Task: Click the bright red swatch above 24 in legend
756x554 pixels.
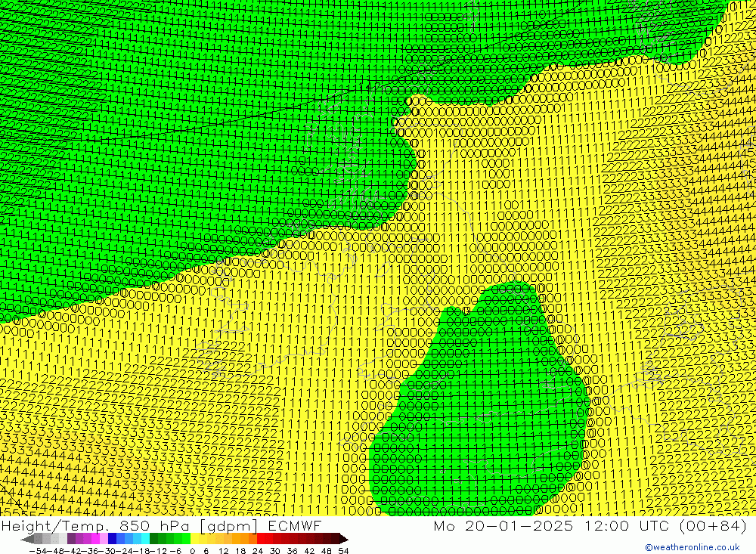Action: point(261,539)
